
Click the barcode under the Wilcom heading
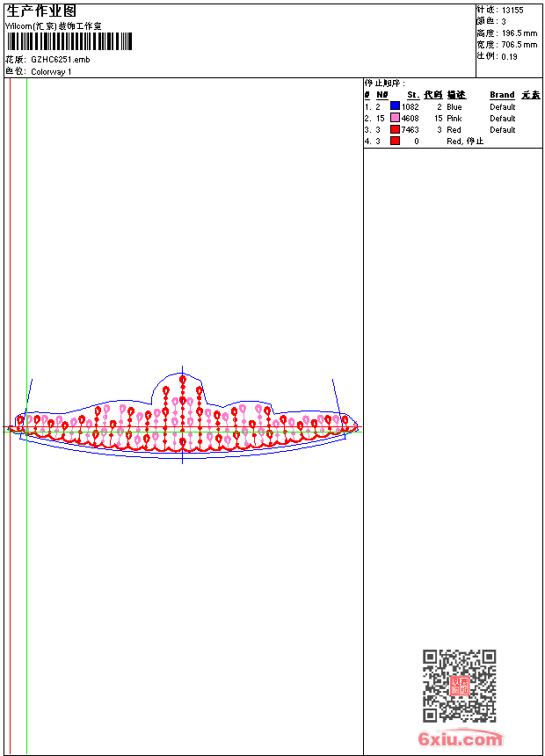69,41
